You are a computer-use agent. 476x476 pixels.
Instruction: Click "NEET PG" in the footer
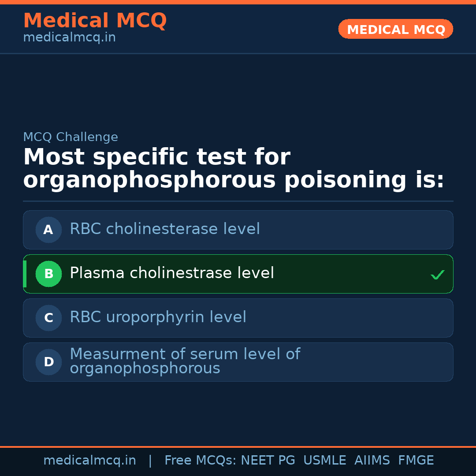268,461
